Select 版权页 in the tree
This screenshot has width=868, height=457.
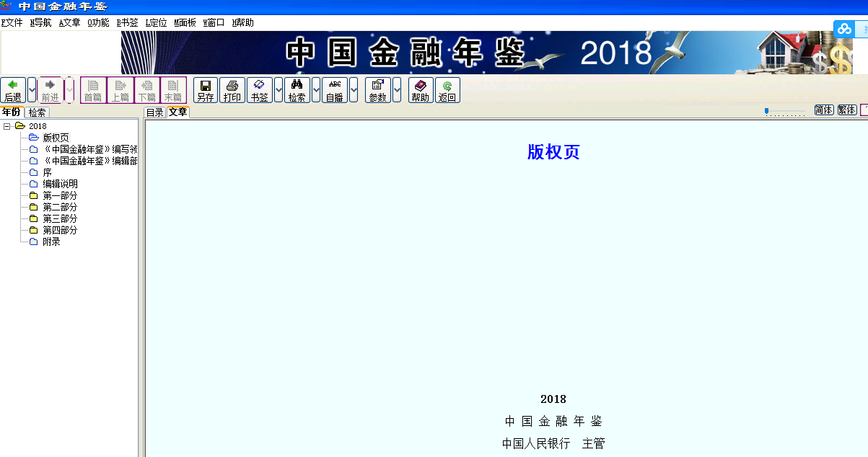click(56, 138)
